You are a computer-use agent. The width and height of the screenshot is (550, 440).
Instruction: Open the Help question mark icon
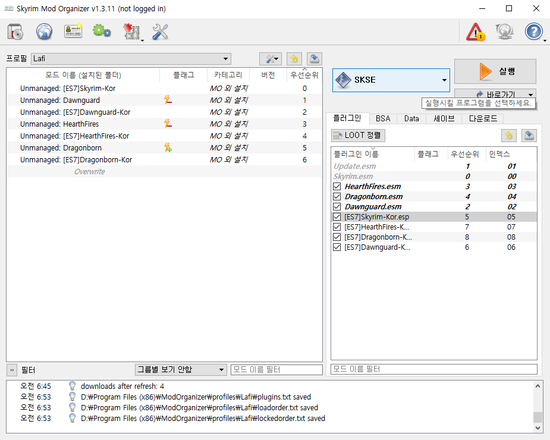[x=534, y=32]
